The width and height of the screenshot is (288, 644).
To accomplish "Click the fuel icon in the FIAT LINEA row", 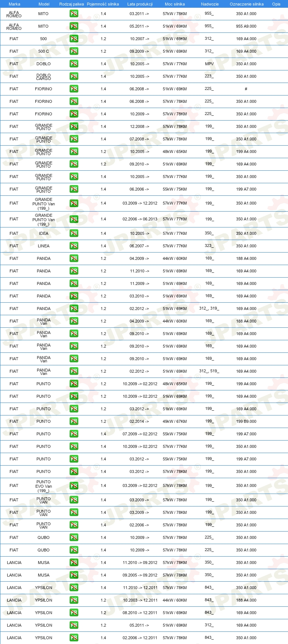I will point(74,246).
